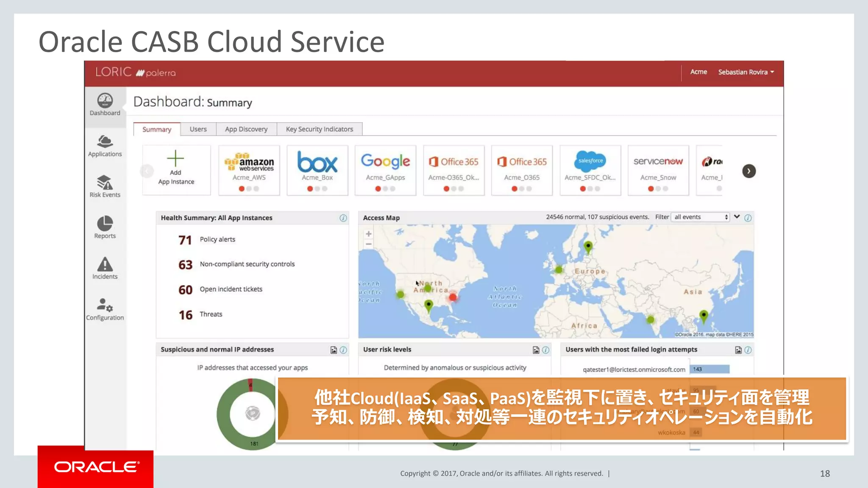Viewport: 868px width, 488px height.
Task: Select the Acme_AWS Amazon Web Services tile
Action: pos(249,170)
